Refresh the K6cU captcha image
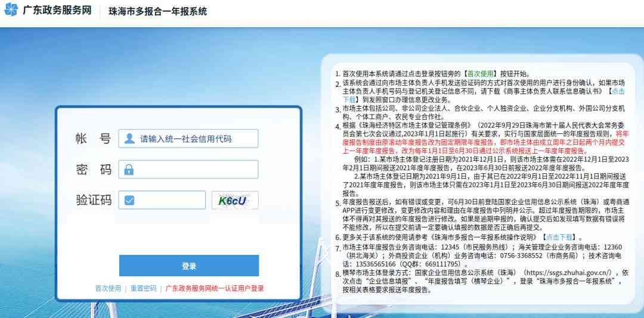 [235, 200]
